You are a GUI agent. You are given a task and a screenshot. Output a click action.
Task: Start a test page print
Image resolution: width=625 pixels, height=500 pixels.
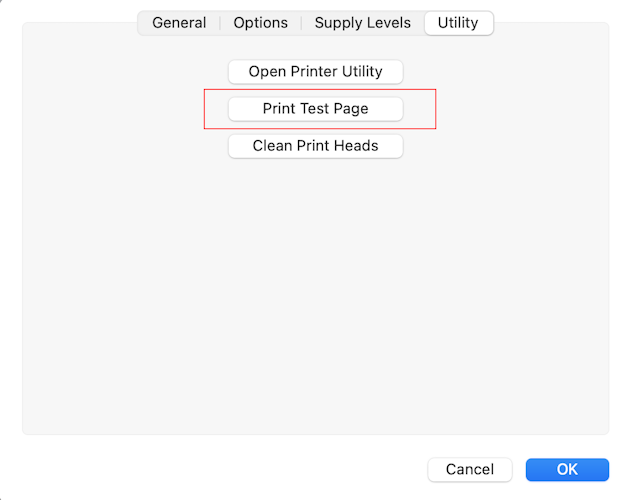(315, 109)
